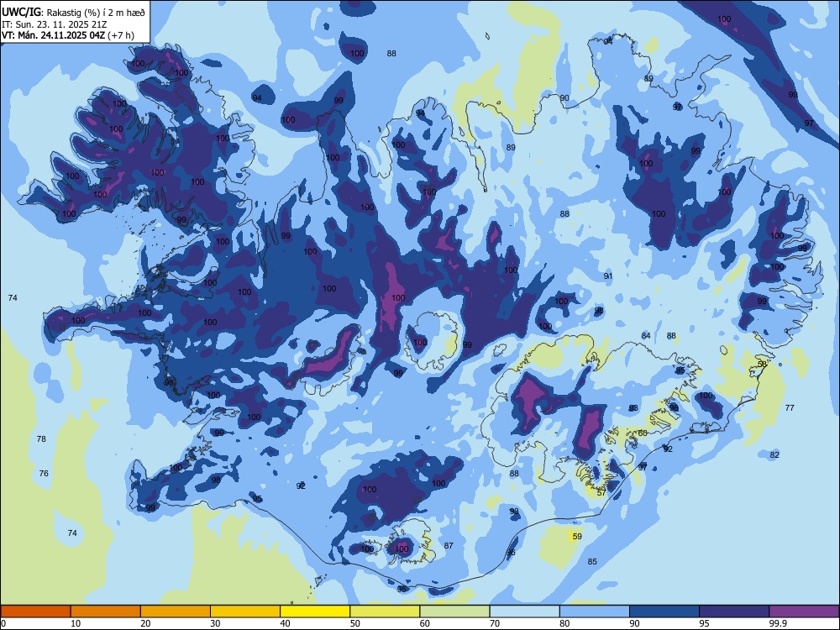This screenshot has width=840, height=630.
Task: Click the map value '96' on the south coast
Action: tap(511, 553)
